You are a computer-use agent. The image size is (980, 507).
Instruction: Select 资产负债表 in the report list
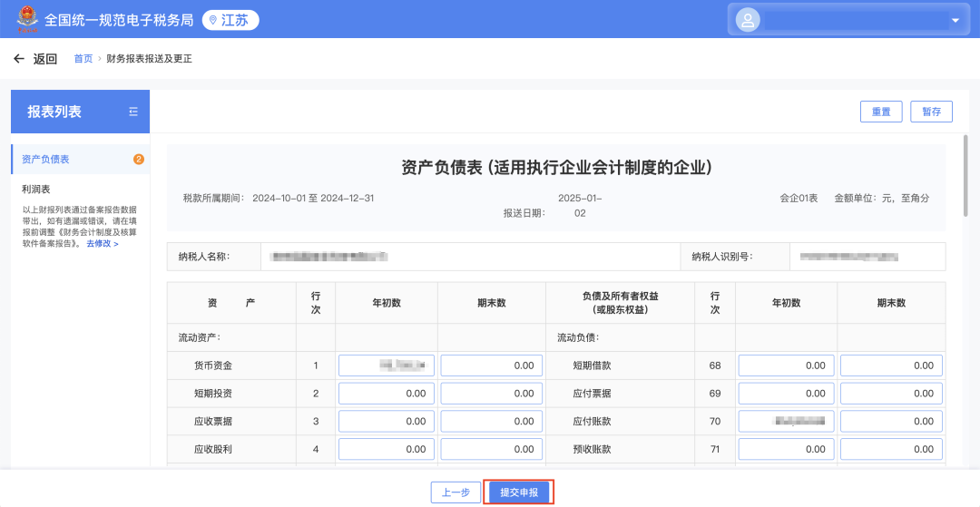pyautogui.click(x=80, y=160)
